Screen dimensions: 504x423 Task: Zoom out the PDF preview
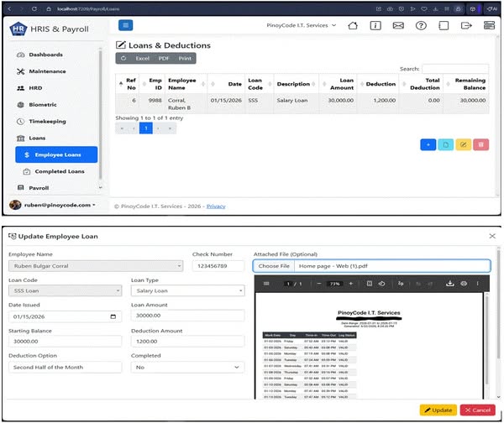[319, 284]
